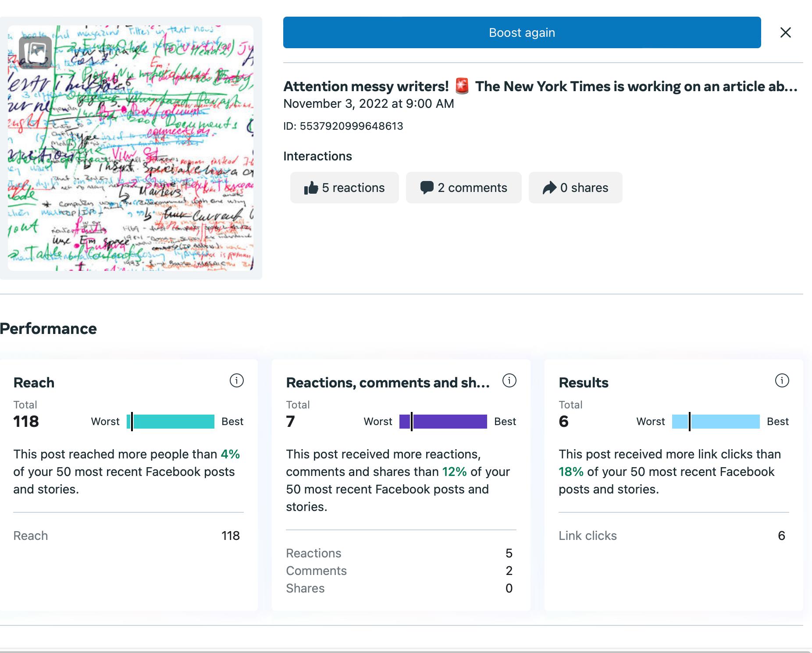The width and height of the screenshot is (812, 653).
Task: Click the teal Reach performance bar
Action: click(x=171, y=422)
